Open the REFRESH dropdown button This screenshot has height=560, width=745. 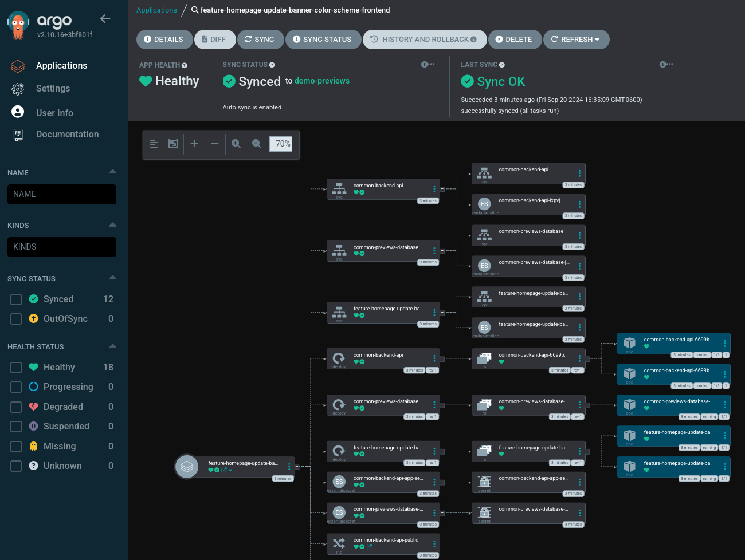coord(576,40)
